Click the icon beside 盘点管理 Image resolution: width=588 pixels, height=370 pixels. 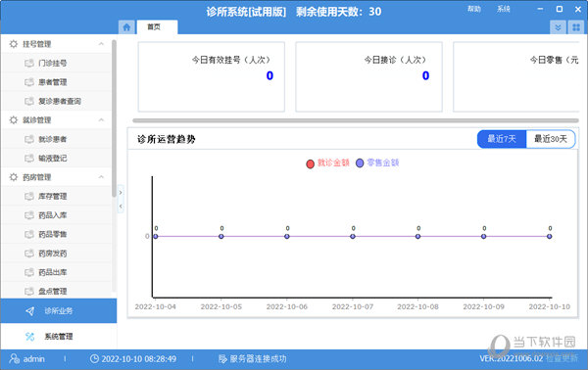click(29, 291)
